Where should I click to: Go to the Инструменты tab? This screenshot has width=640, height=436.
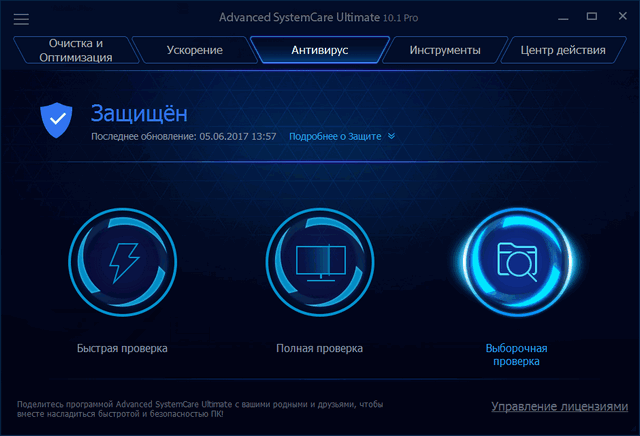(445, 50)
